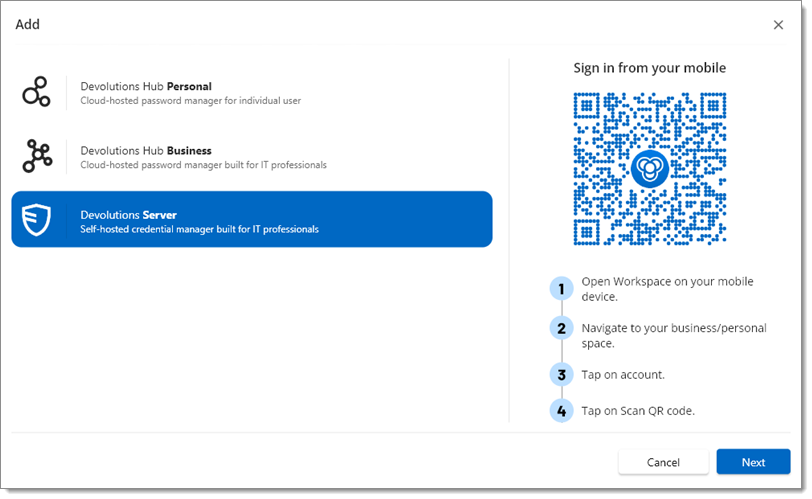812x499 pixels.
Task: Choose the Devolutions Server option
Action: coord(252,219)
